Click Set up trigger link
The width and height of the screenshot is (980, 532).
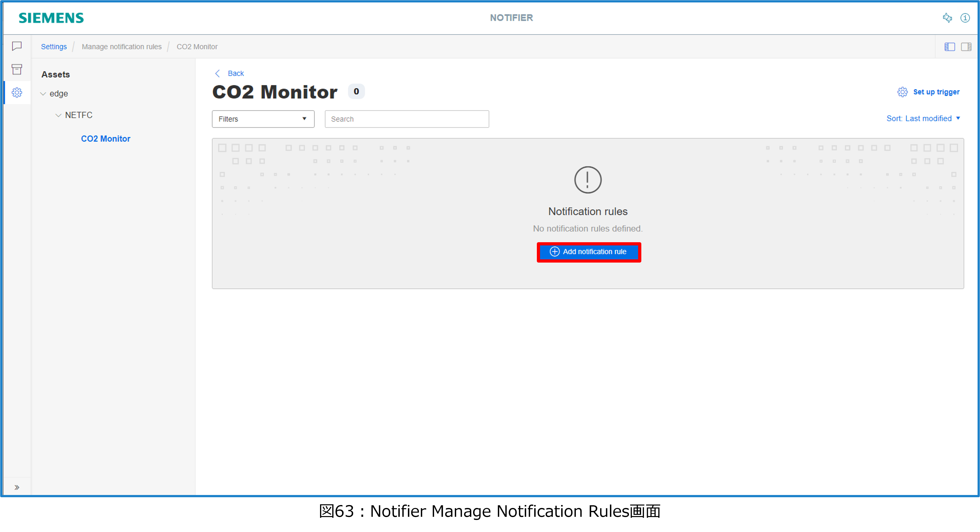click(x=936, y=92)
